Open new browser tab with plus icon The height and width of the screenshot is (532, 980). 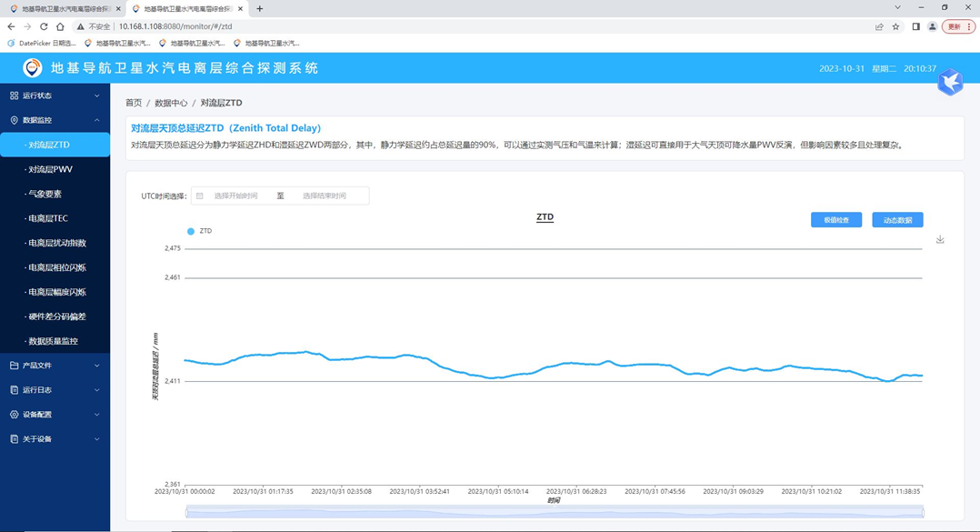click(x=259, y=9)
